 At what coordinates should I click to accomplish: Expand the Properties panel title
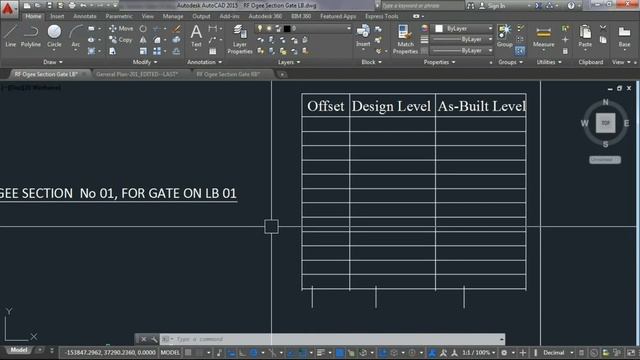(439, 62)
